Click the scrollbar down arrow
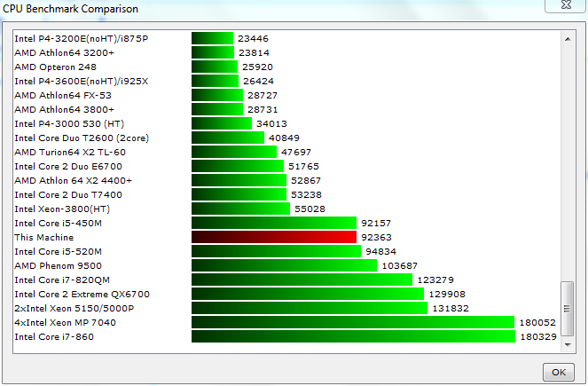Image resolution: width=588 pixels, height=386 pixels. [568, 344]
